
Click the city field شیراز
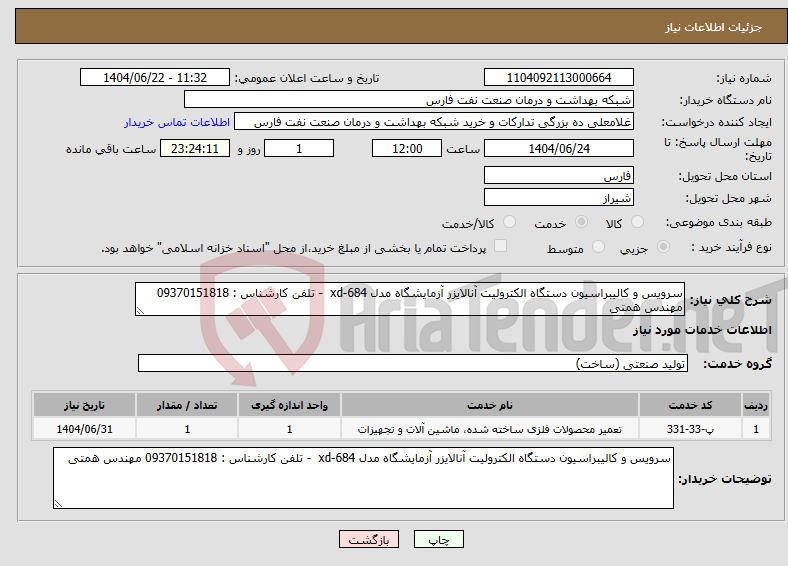(x=559, y=197)
